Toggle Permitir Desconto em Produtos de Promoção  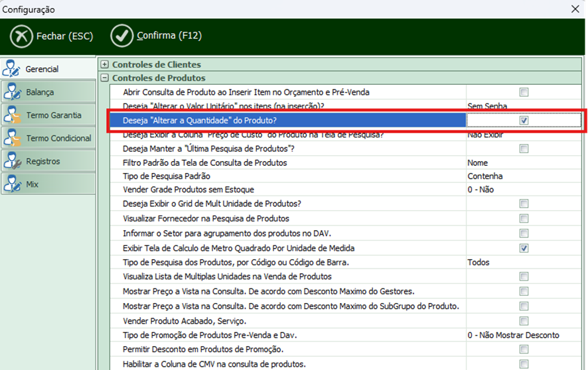(524, 349)
